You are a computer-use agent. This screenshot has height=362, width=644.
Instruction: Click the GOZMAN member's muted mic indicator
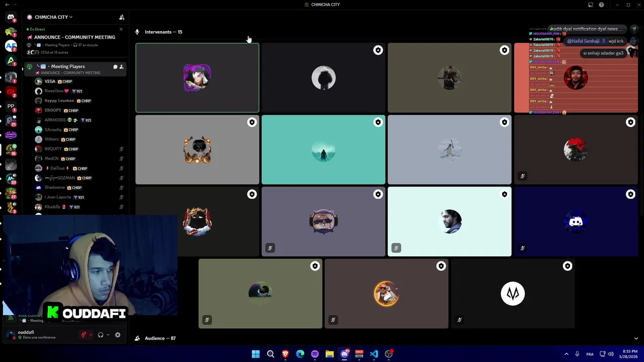point(121,178)
